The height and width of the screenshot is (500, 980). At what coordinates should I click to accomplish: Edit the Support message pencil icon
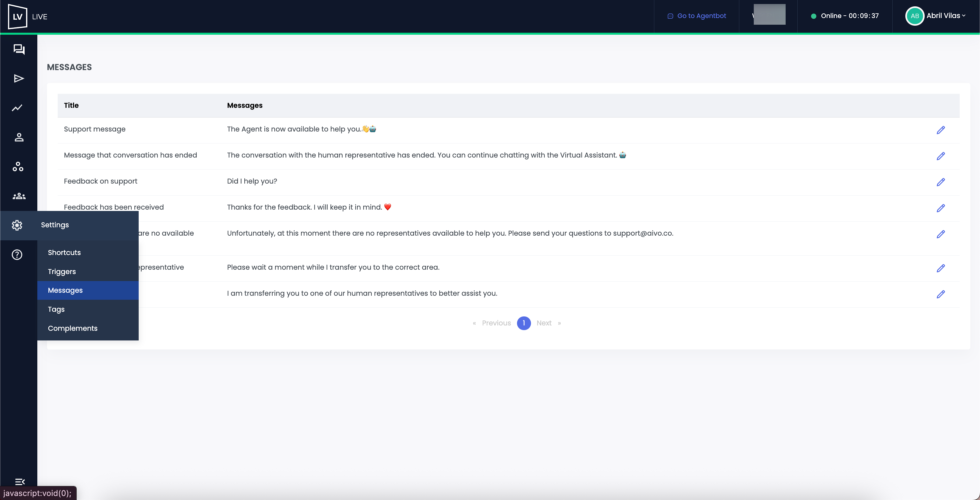(x=940, y=130)
